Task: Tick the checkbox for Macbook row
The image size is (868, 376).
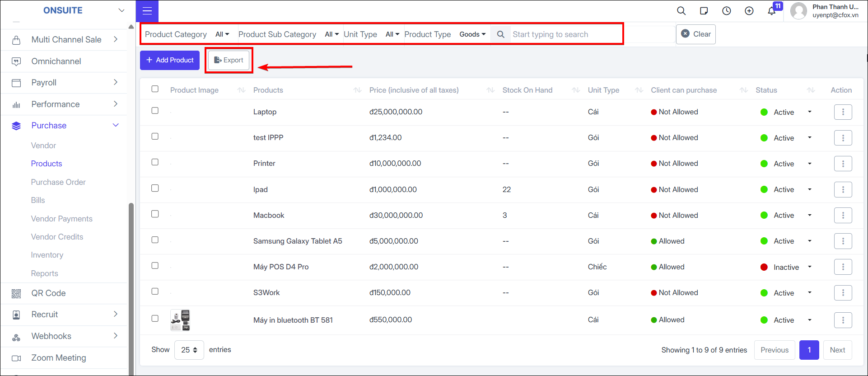Action: (155, 214)
